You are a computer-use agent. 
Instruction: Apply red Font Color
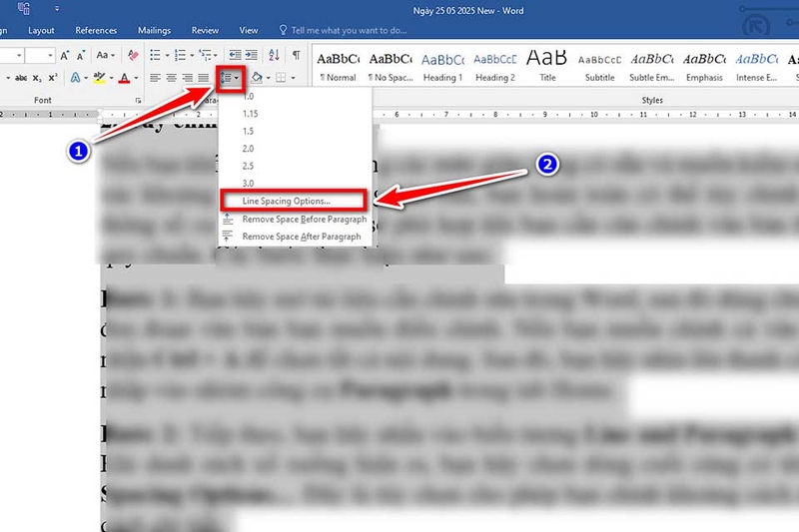click(x=124, y=78)
